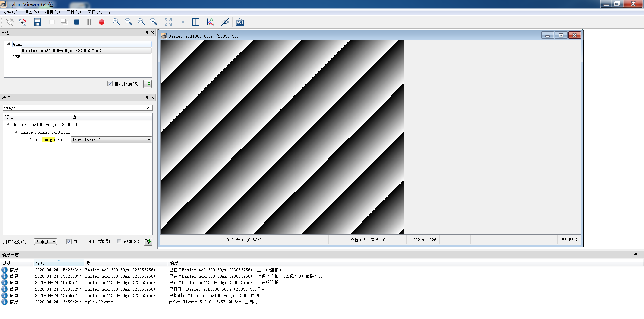Open the histogram tool
This screenshot has width=644, height=319.
(x=210, y=22)
